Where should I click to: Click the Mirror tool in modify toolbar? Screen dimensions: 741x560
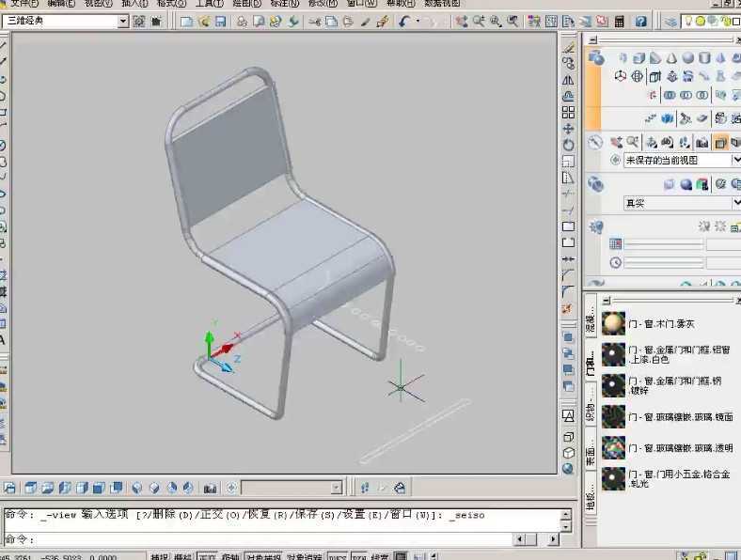(568, 80)
